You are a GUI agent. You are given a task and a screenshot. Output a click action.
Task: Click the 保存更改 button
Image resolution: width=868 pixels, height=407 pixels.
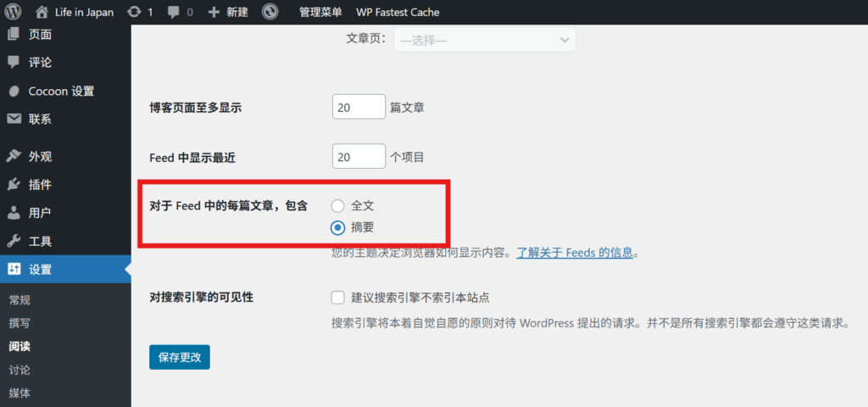coord(180,357)
